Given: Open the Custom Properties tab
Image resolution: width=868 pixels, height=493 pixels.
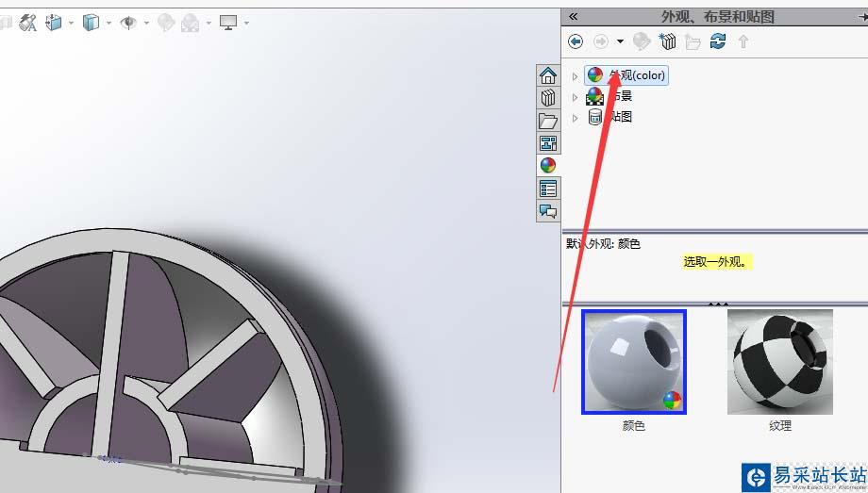Looking at the screenshot, I should pyautogui.click(x=548, y=188).
